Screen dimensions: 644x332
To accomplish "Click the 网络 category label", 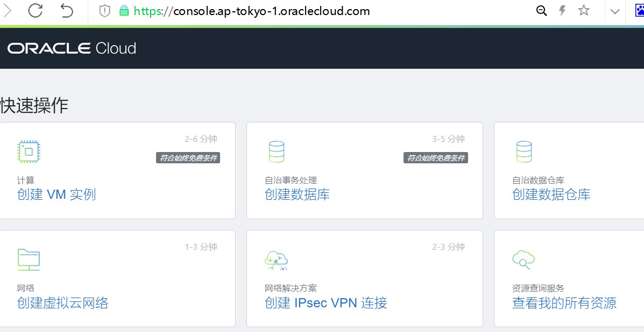I will click(26, 288).
